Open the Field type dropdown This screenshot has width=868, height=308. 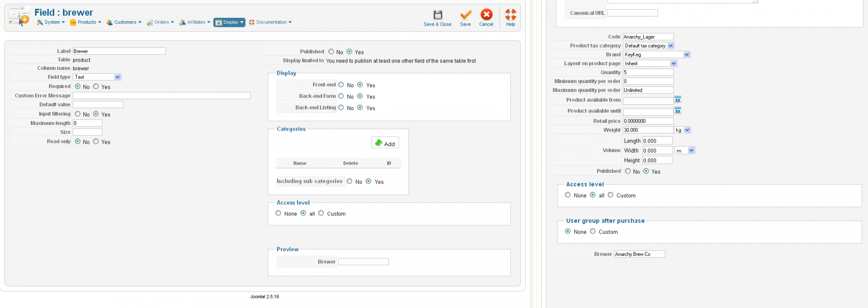pyautogui.click(x=97, y=77)
